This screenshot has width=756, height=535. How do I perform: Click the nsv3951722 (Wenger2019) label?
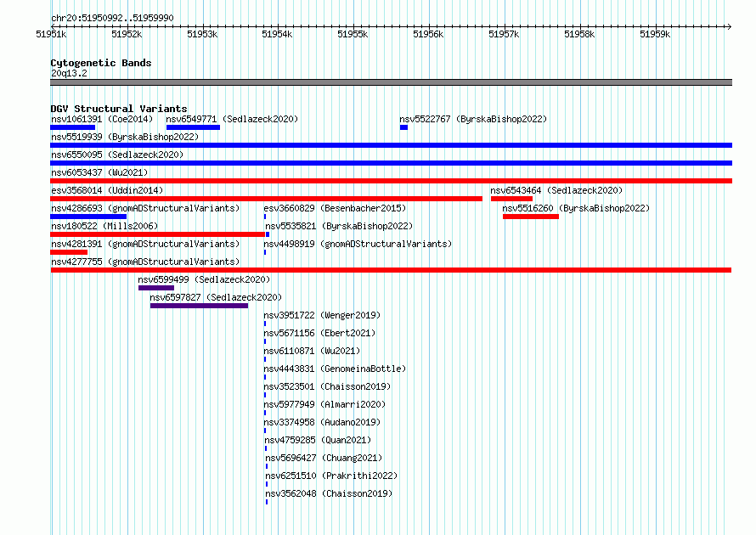point(322,315)
